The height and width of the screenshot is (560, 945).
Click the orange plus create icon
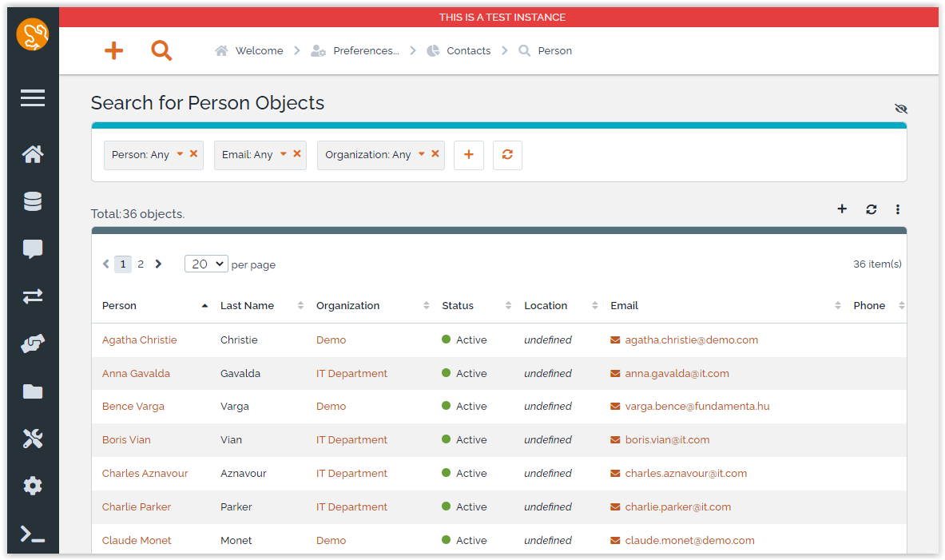coord(113,51)
